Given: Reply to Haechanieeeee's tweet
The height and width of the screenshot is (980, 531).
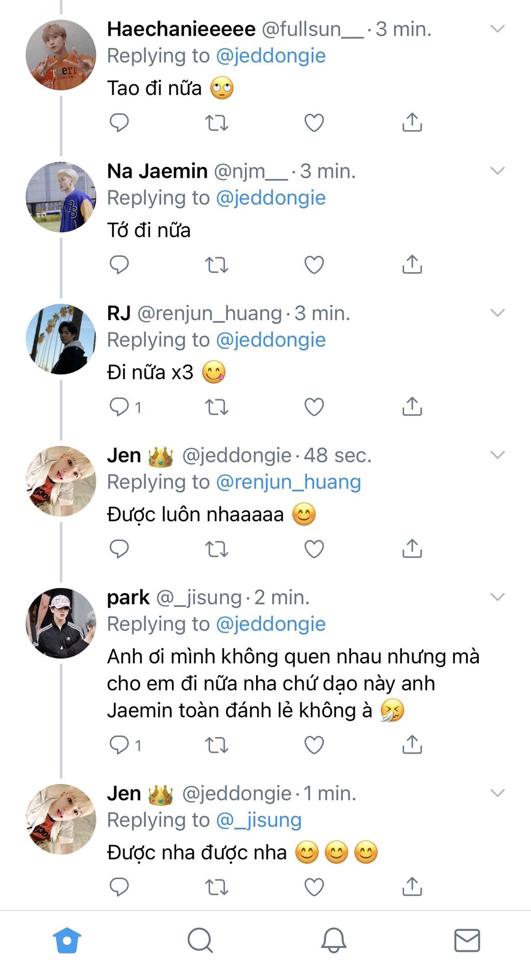Looking at the screenshot, I should [x=119, y=123].
